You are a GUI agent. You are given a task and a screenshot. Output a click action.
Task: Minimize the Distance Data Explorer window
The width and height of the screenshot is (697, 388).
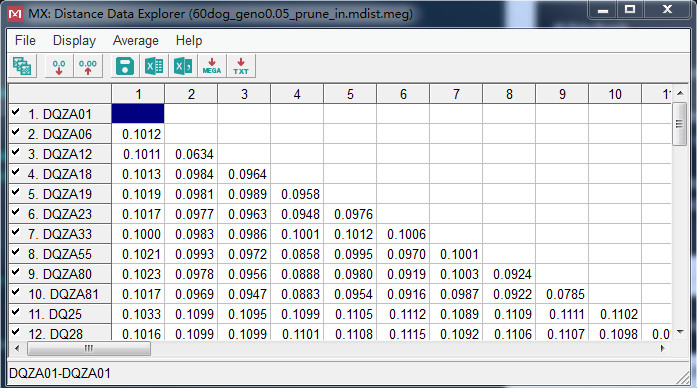(x=603, y=10)
